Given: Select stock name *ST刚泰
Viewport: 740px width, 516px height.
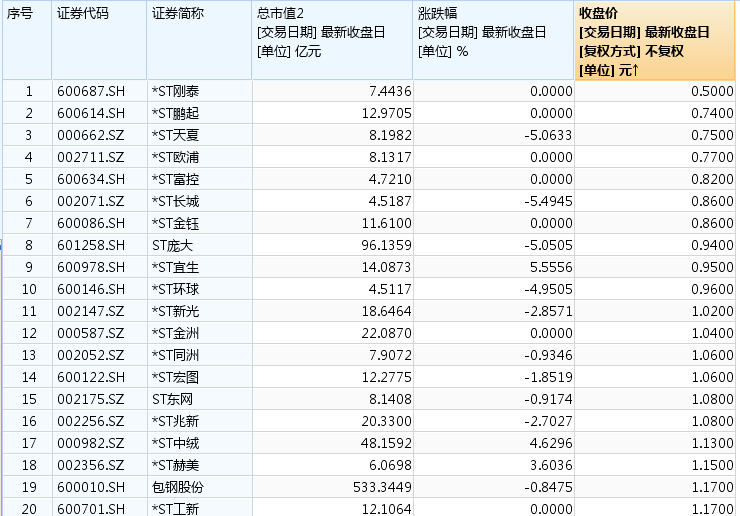Looking at the screenshot, I should click(176, 91).
